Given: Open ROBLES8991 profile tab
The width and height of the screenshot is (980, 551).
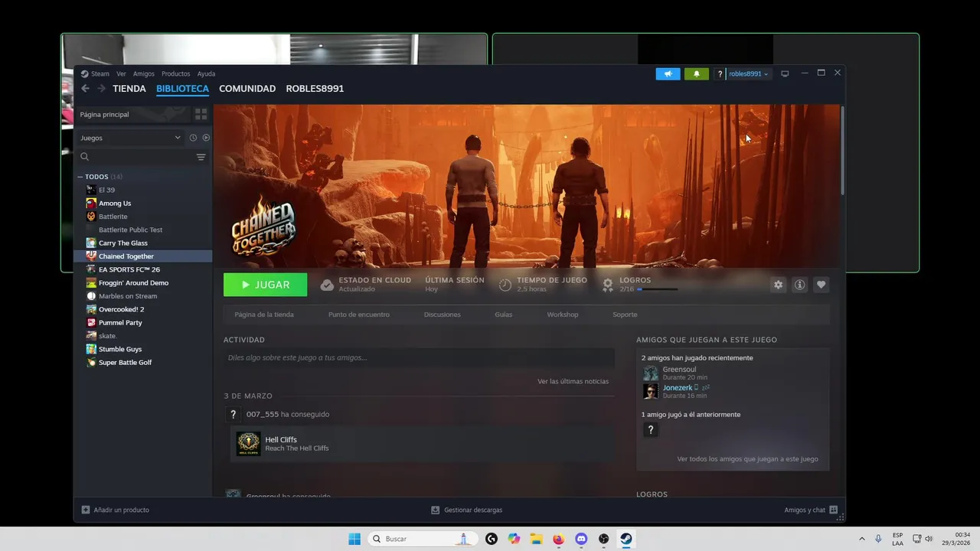Looking at the screenshot, I should click(315, 89).
